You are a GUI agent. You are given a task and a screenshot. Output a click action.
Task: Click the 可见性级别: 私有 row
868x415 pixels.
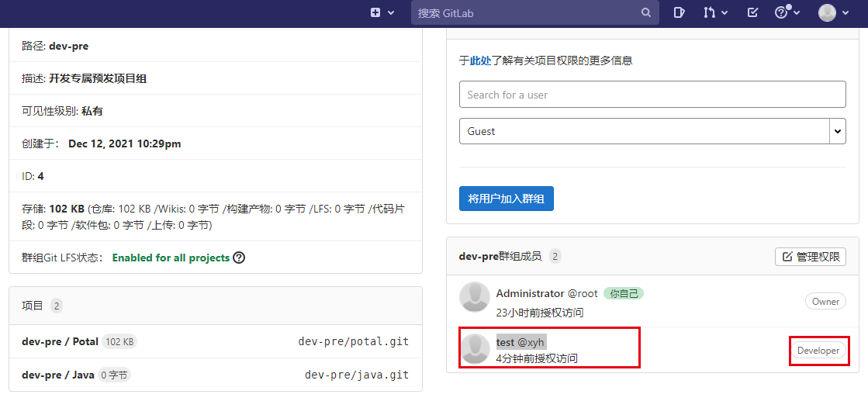(216, 111)
